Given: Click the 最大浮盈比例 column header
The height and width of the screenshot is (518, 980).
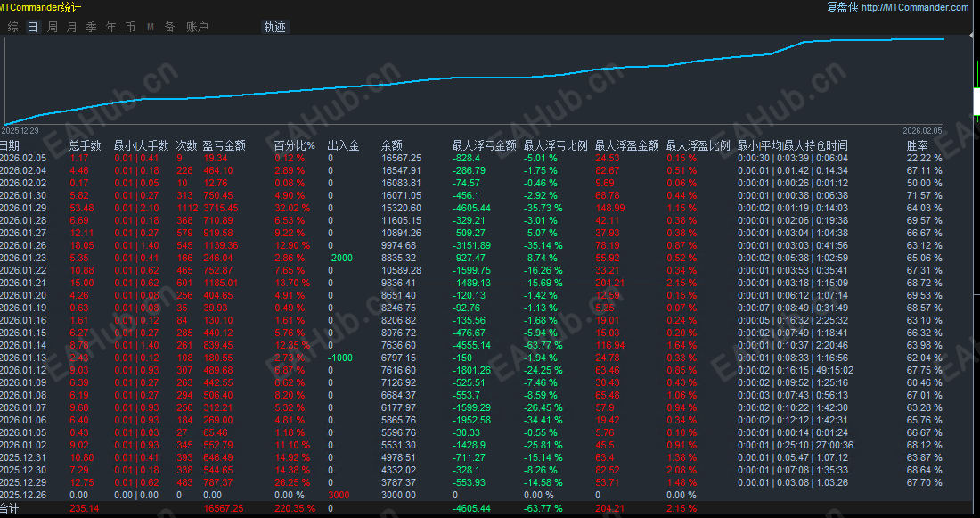Looking at the screenshot, I should click(x=698, y=145).
